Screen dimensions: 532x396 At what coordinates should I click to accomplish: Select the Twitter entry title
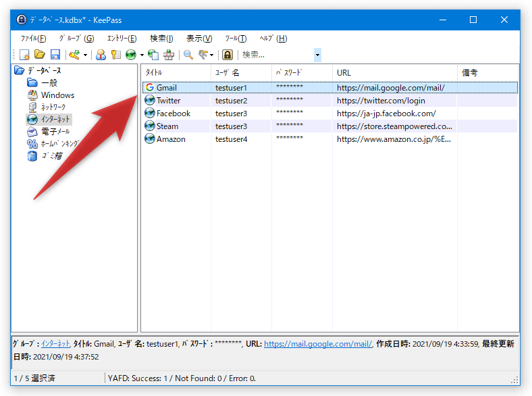click(x=168, y=101)
